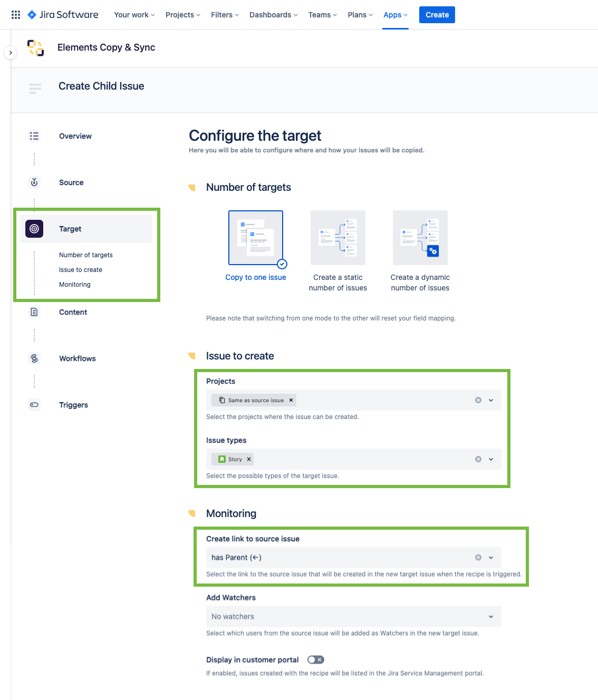Open the Add Watchers dropdown

pyautogui.click(x=353, y=617)
